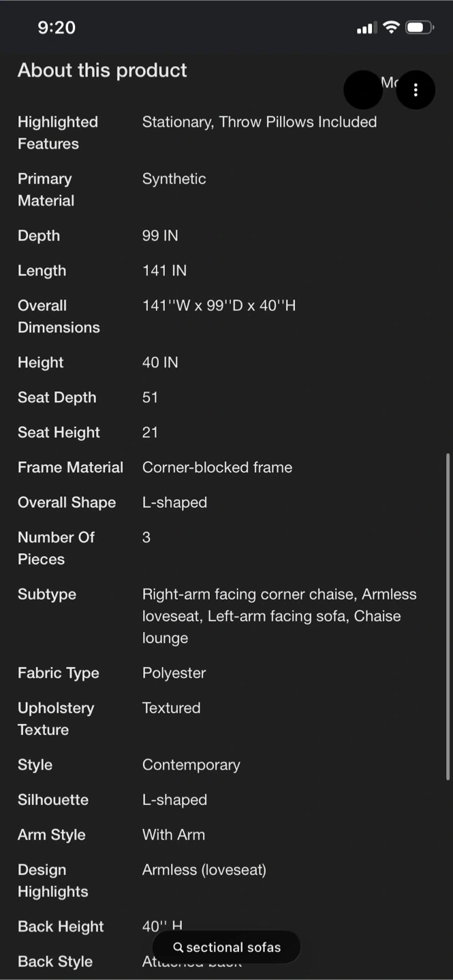Tap the "About this product" heading
Viewport: 453px width, 980px height.
(x=102, y=70)
